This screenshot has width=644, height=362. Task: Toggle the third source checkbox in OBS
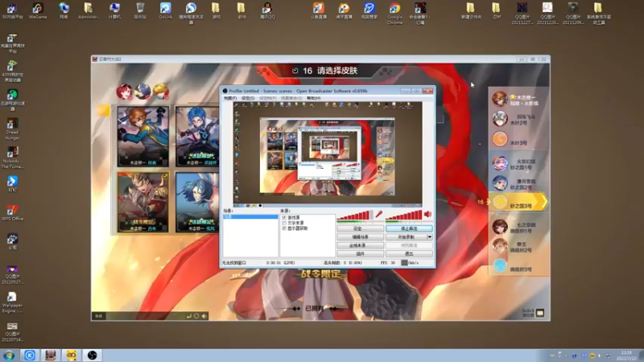(x=284, y=228)
